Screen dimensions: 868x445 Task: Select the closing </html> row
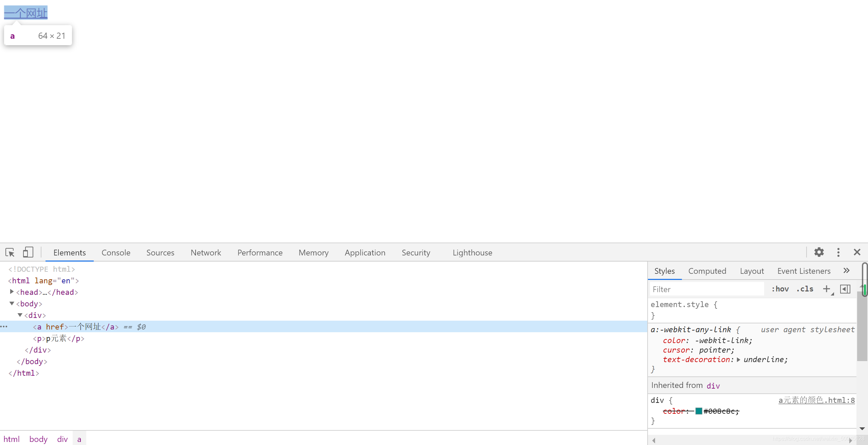tap(323, 373)
